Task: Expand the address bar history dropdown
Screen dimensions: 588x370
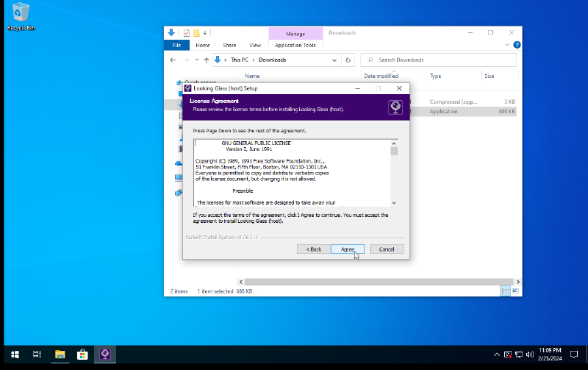Action: pos(334,60)
